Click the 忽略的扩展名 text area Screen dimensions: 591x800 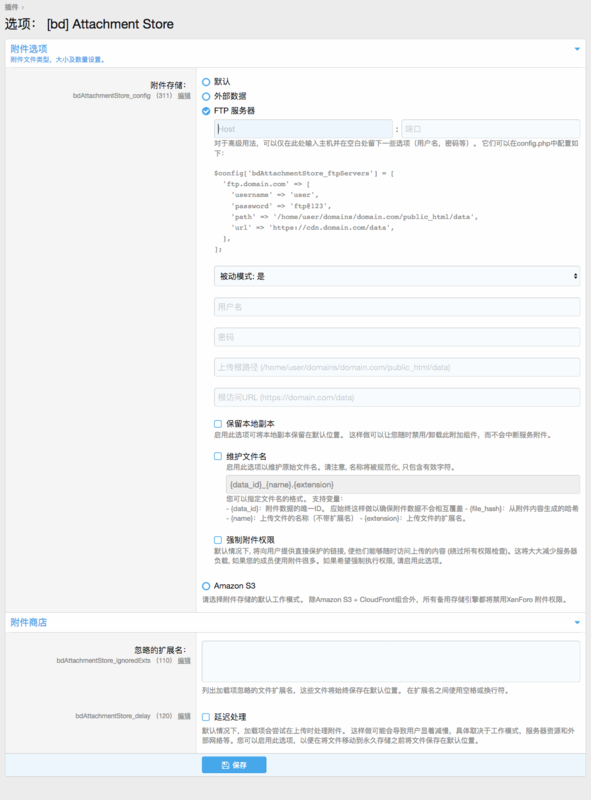391,661
